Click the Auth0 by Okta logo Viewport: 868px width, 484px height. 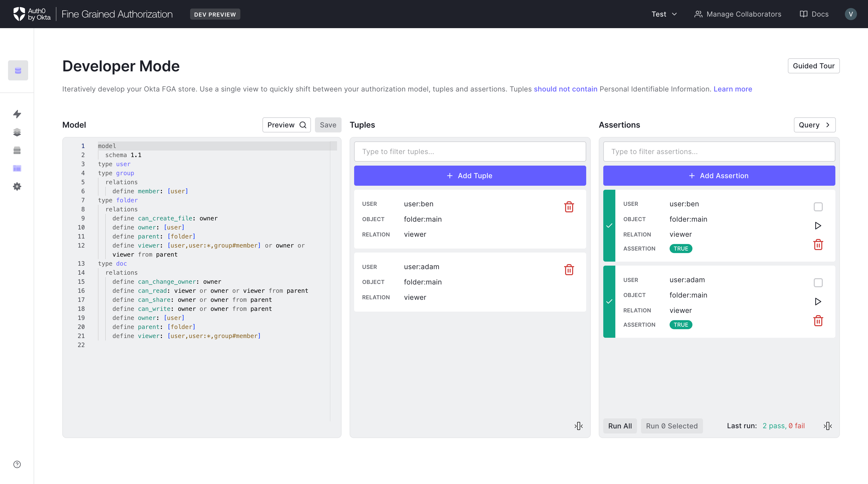pyautogui.click(x=32, y=14)
